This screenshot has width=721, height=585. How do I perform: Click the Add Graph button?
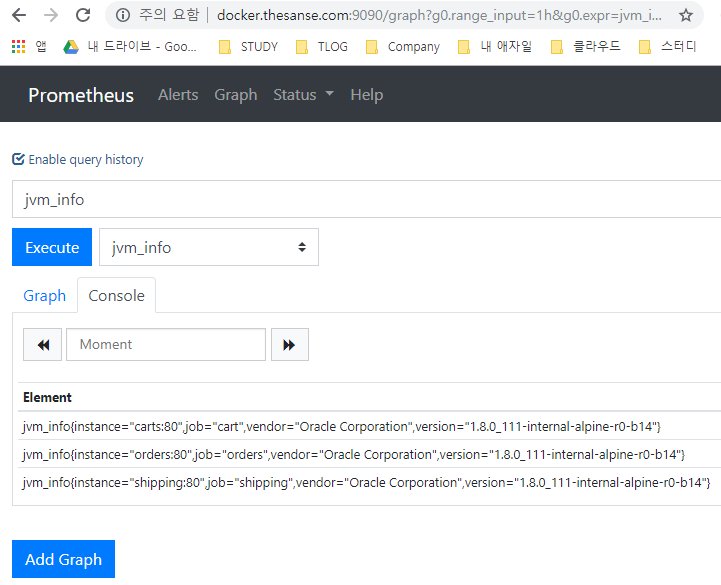(x=63, y=559)
